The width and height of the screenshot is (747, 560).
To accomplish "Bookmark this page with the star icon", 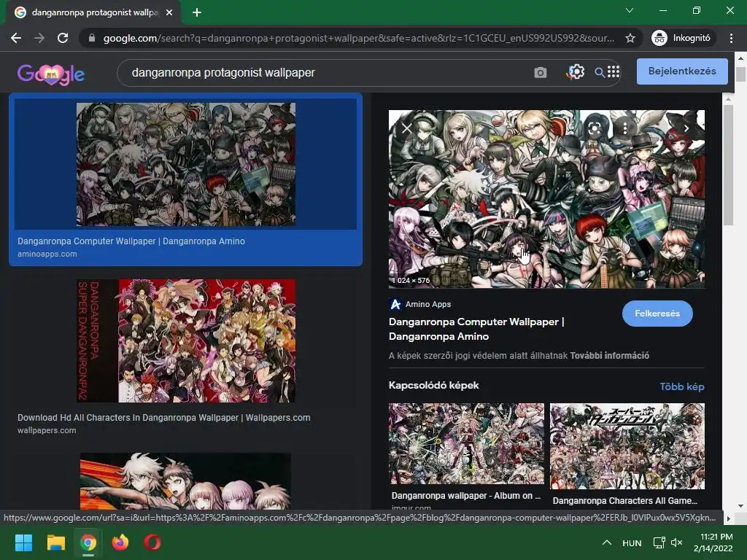I will pos(630,38).
